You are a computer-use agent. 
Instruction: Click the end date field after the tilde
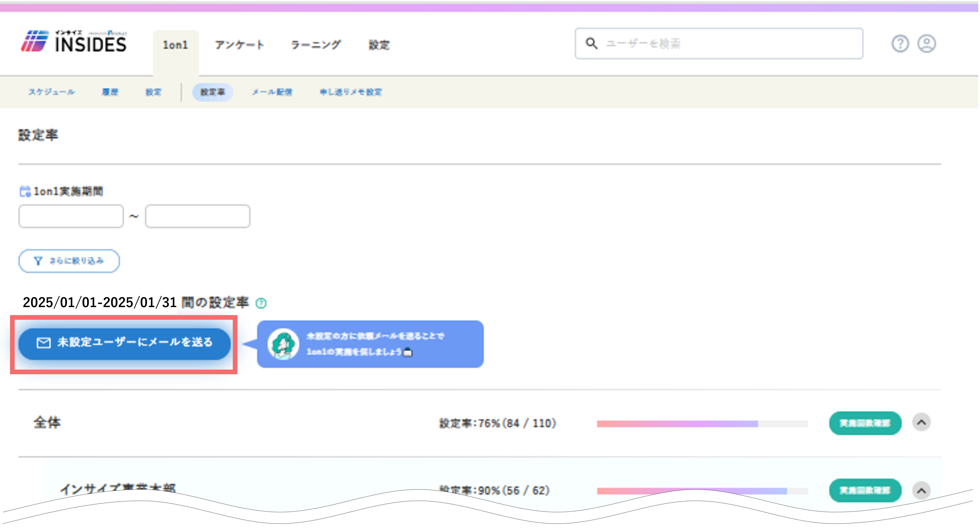197,216
